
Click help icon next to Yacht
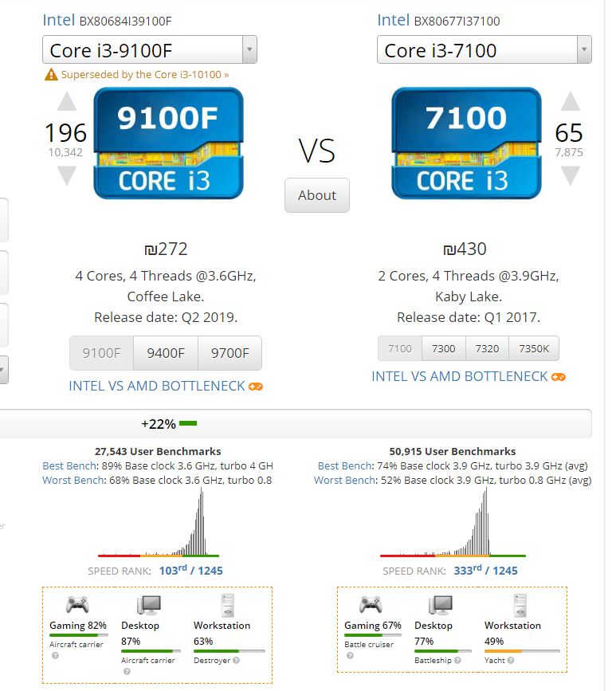(511, 660)
